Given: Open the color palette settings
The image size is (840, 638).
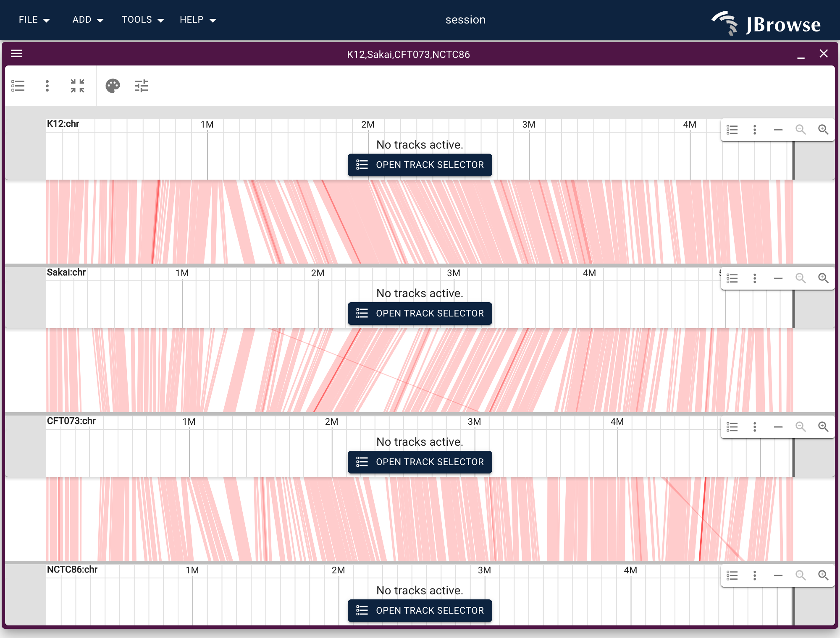Looking at the screenshot, I should [113, 86].
